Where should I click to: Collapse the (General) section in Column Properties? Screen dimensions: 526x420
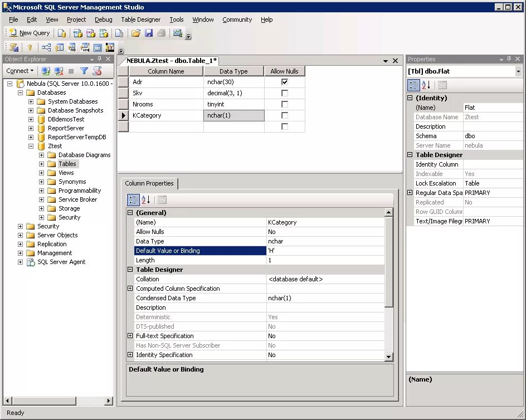click(x=130, y=213)
